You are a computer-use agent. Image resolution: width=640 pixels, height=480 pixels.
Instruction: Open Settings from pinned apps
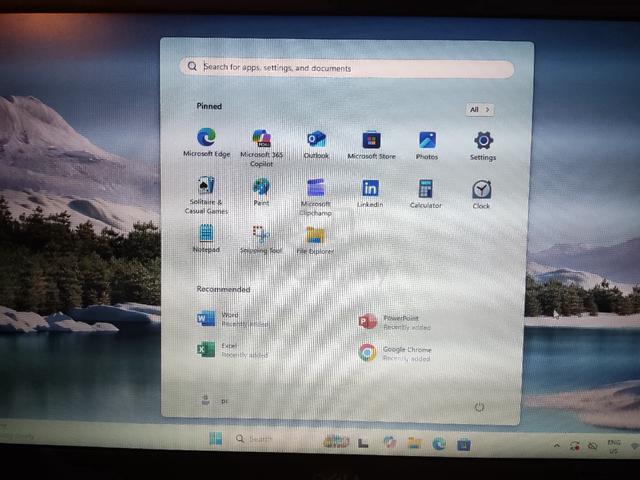[483, 146]
